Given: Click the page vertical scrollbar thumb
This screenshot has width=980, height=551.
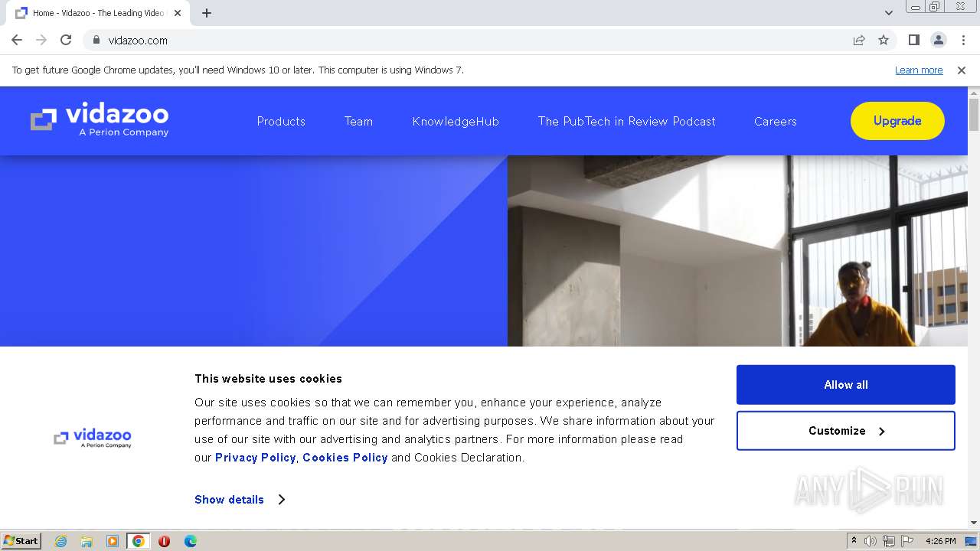Looking at the screenshot, I should (x=974, y=115).
